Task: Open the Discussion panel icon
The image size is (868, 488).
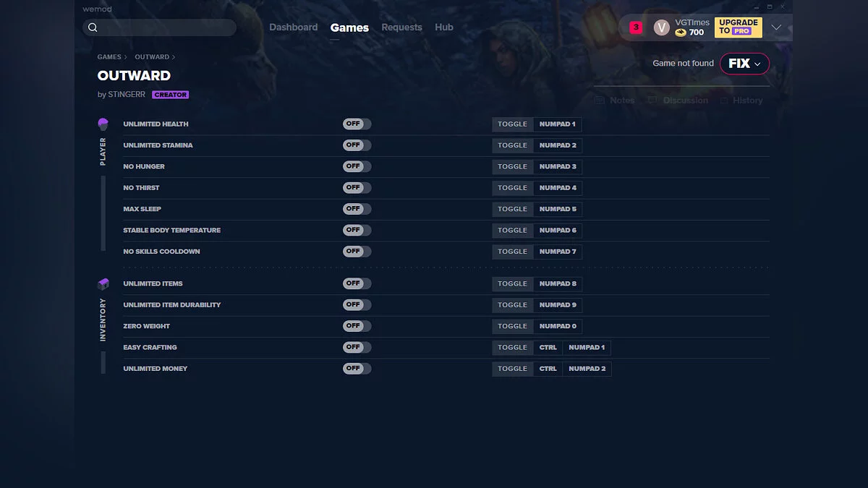Action: pos(652,100)
